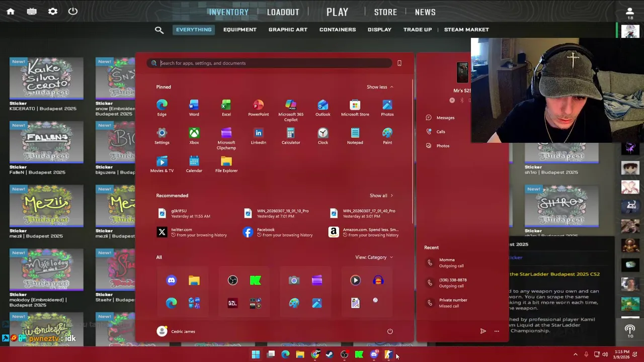644x362 pixels.
Task: Select the Photos entry in the phone panel
Action: click(x=438, y=146)
